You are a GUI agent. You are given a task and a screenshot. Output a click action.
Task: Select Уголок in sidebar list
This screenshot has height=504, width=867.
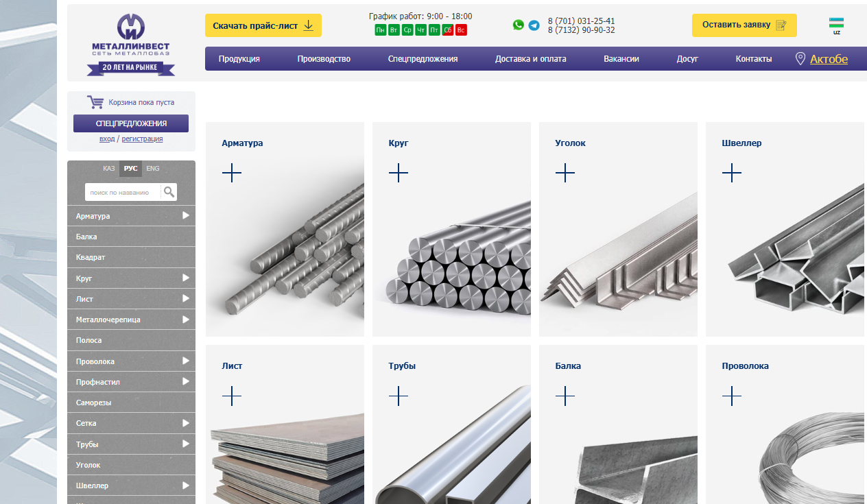(131, 465)
